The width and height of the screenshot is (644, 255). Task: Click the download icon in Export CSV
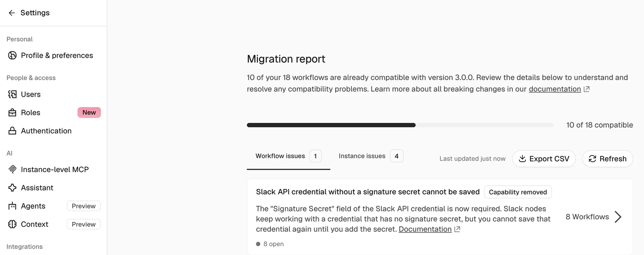point(522,159)
